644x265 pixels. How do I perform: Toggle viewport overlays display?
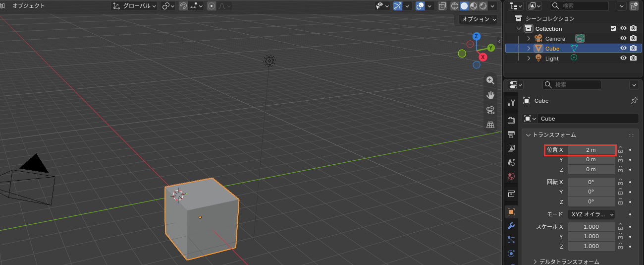point(420,6)
